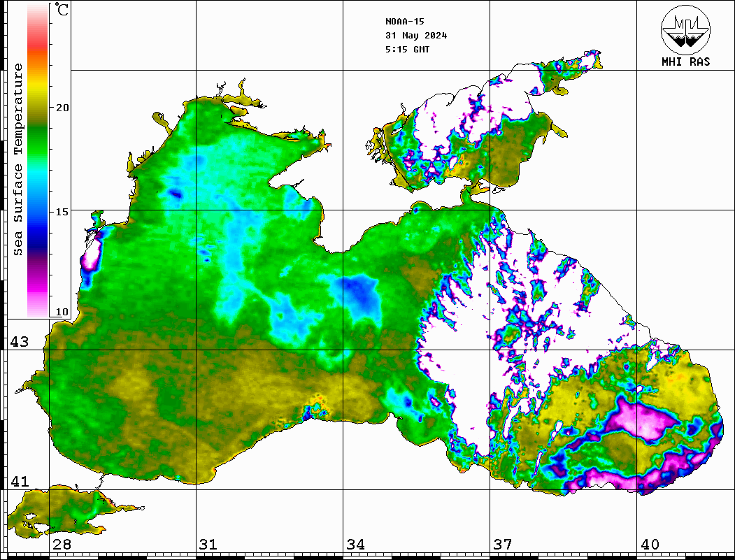The width and height of the screenshot is (735, 560).
Task: Click the longitude 28 axis label
Action: (62, 545)
